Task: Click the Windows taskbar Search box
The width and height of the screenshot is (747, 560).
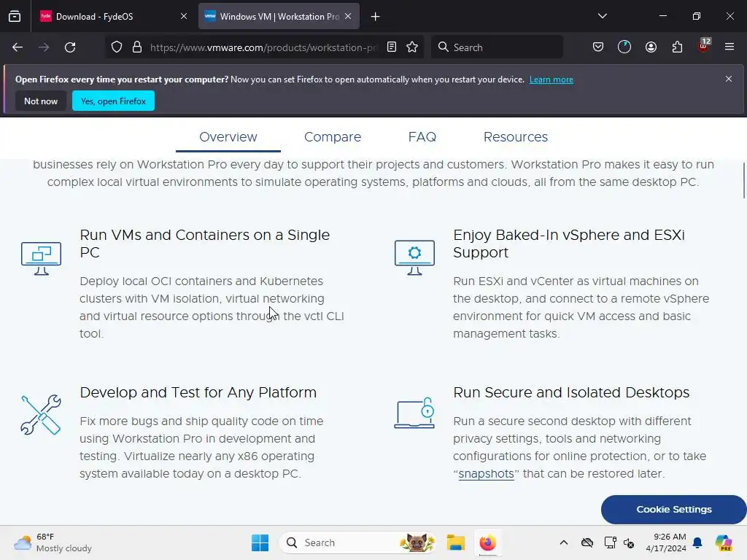Action: (357, 542)
